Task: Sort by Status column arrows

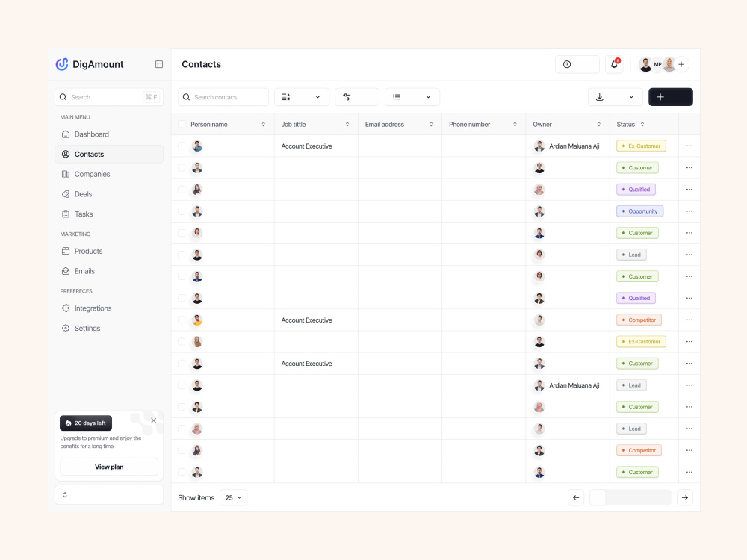Action: 642,124
